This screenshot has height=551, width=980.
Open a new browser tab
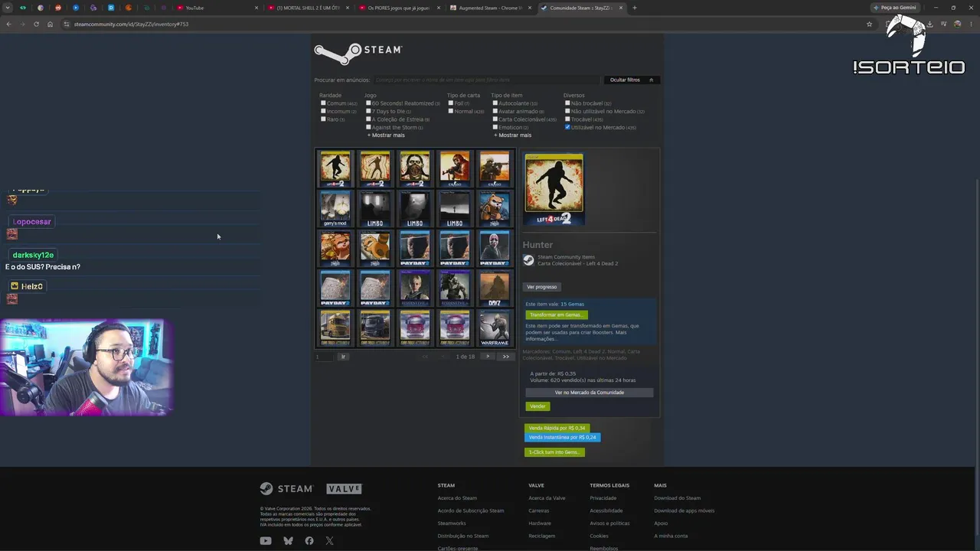pyautogui.click(x=634, y=8)
